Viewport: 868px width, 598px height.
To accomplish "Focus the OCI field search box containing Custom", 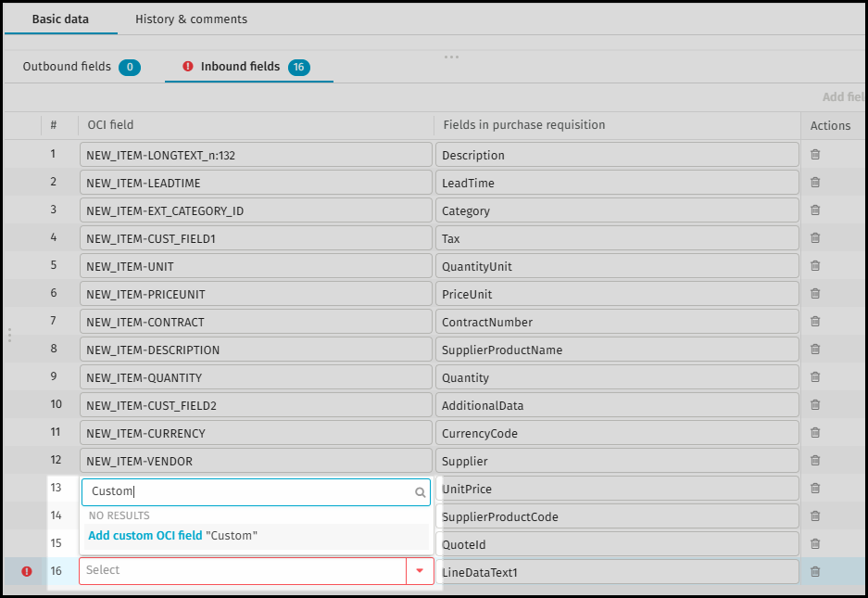I will click(256, 492).
